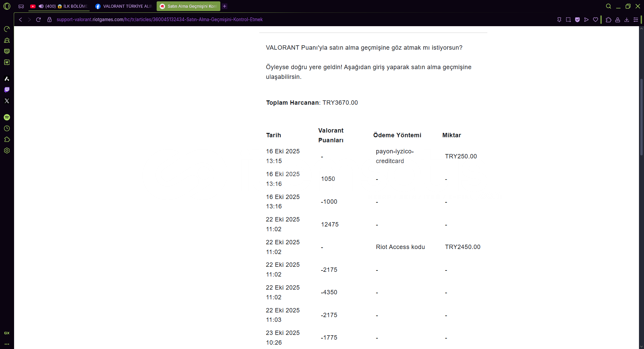Screen dimensions: 644x349
Task: Open a new tab with plus button
Action: point(225,6)
